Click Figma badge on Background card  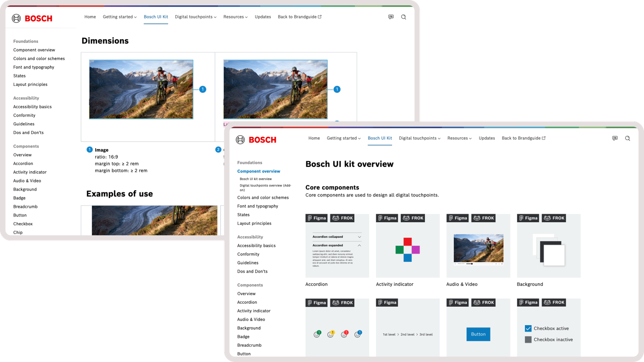coord(528,218)
